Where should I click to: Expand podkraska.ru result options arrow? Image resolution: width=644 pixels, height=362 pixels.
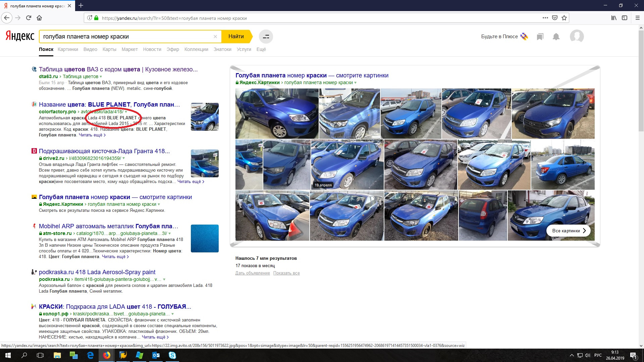(x=164, y=280)
